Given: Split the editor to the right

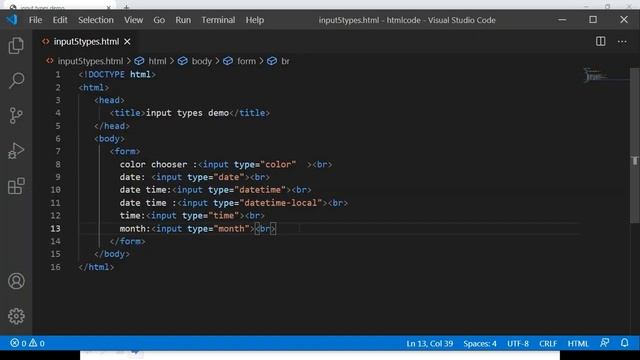Looking at the screenshot, I should [600, 41].
